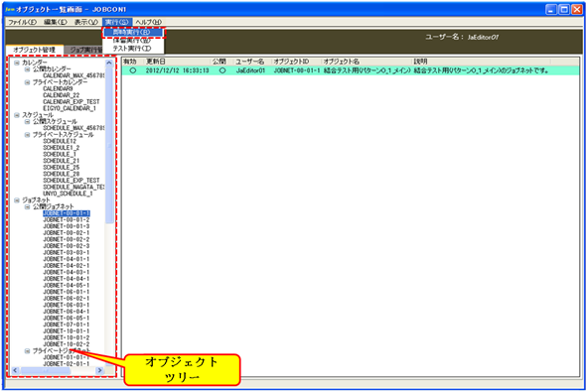The height and width of the screenshot is (392, 587).
Task: Open the 編集(E) menu
Action: click(55, 22)
